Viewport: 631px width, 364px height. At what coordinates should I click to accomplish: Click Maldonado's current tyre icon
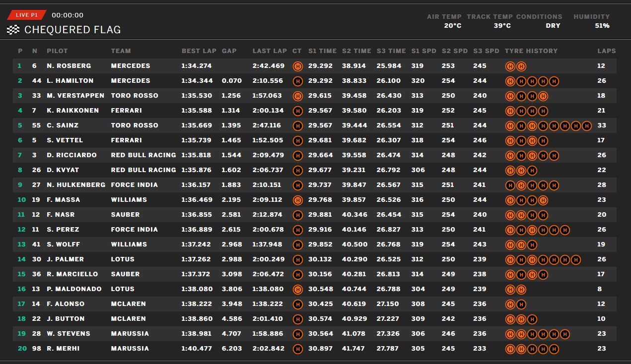[297, 289]
